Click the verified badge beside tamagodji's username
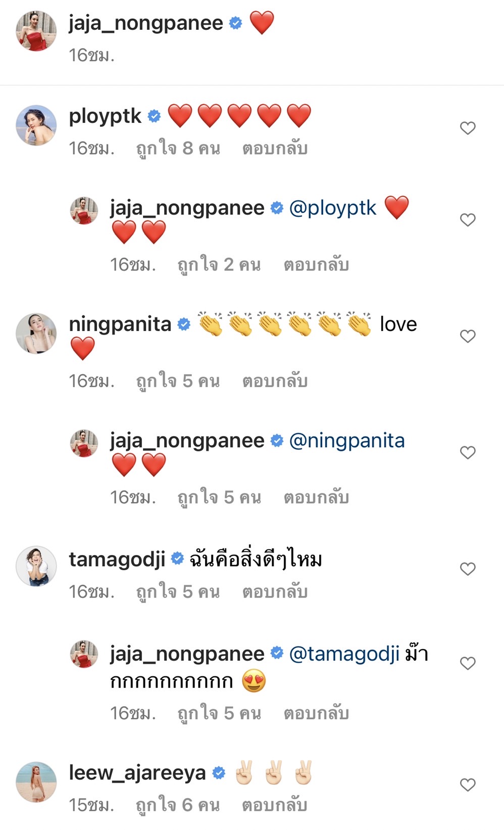504x830 pixels. click(x=178, y=558)
